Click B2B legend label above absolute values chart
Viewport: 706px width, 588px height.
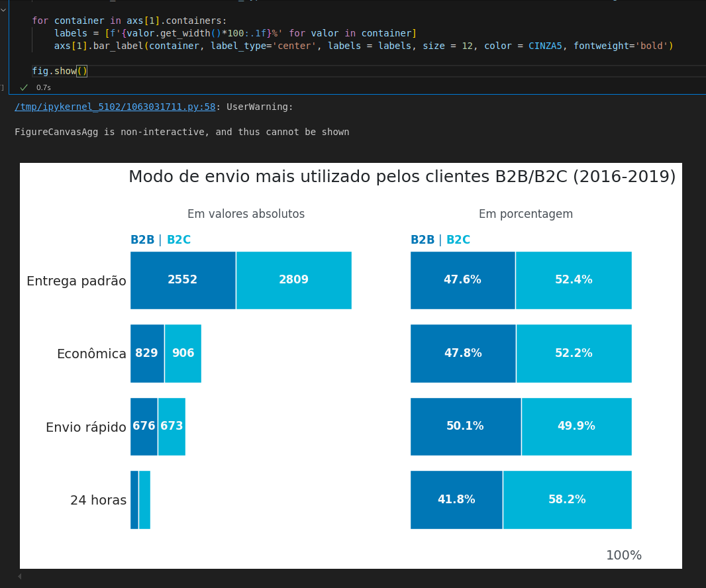pos(142,240)
